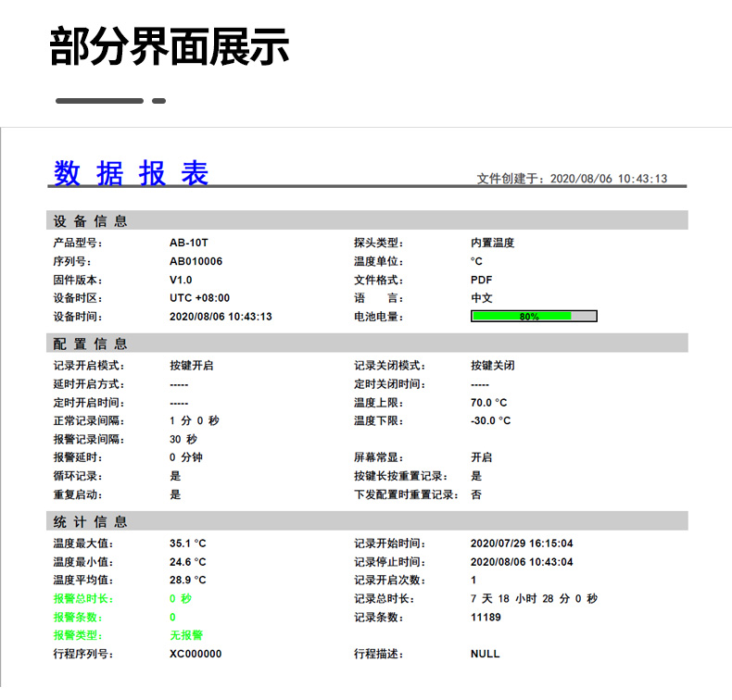
Task: Click the 温度单位 value °C
Action: pyautogui.click(x=476, y=261)
